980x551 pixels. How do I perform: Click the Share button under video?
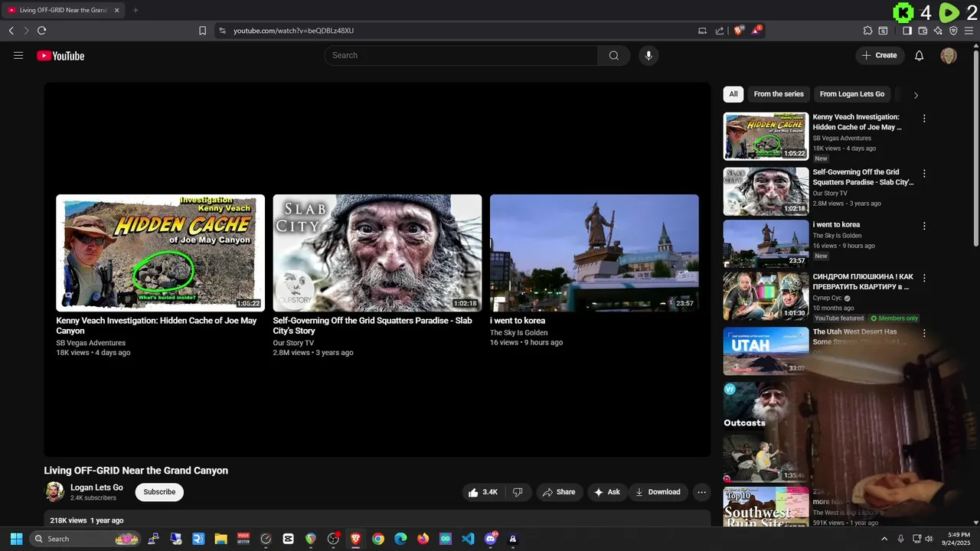(559, 492)
